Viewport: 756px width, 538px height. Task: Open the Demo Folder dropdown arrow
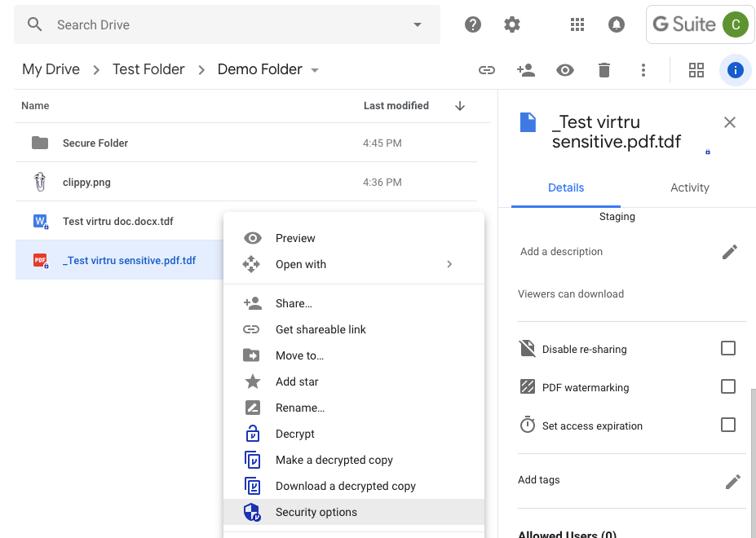[x=315, y=70]
